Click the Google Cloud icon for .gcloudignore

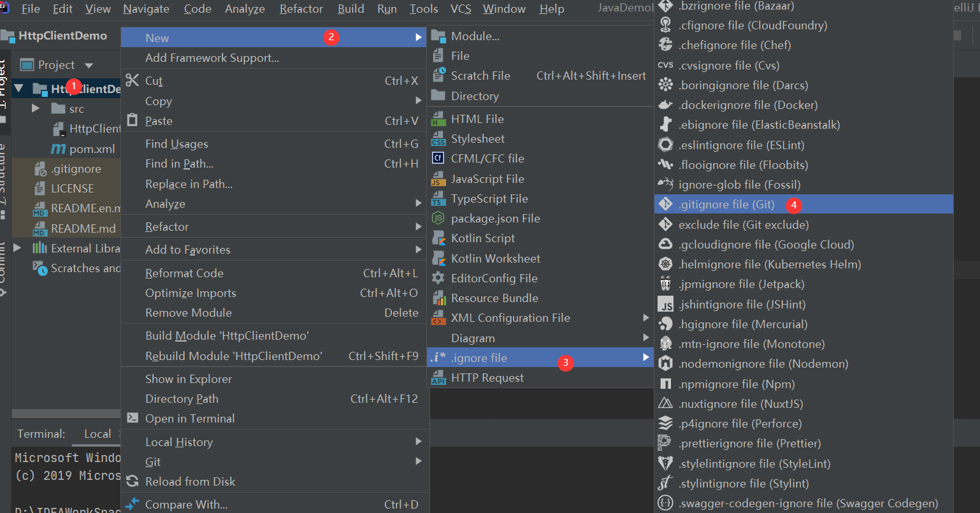click(665, 244)
